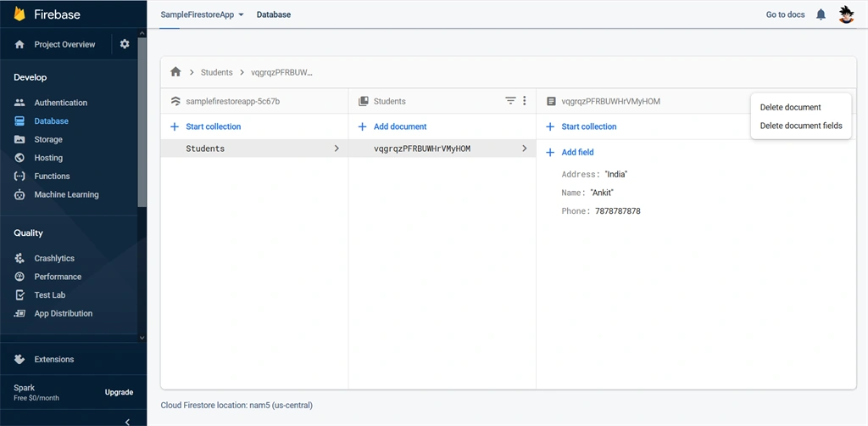
Task: Click the Firebase flame logo
Action: click(x=20, y=14)
